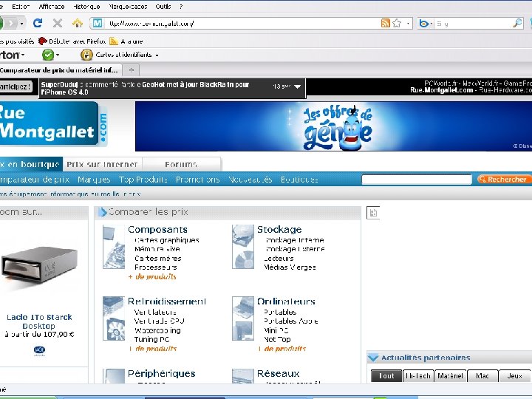
Task: Click the Cartes et identifiants lock icon
Action: [86, 55]
